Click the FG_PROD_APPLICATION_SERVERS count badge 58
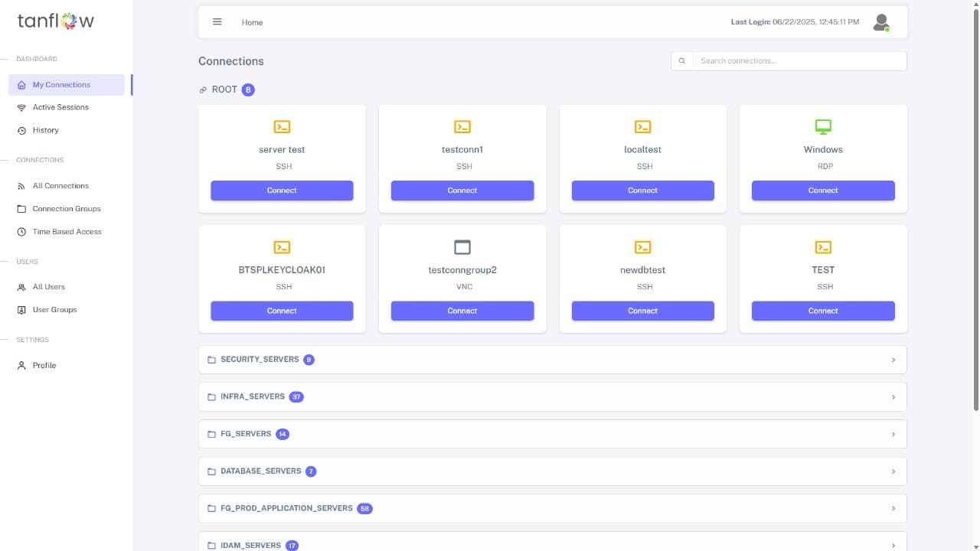Screen dimensions: 980x551 pos(364,509)
